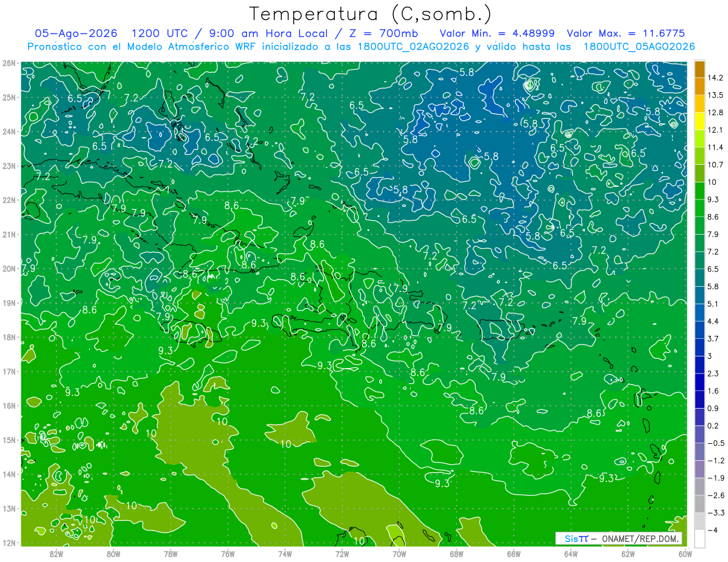728x562 pixels.
Task: Click the "74W" longitude axis label
Action: point(285,554)
